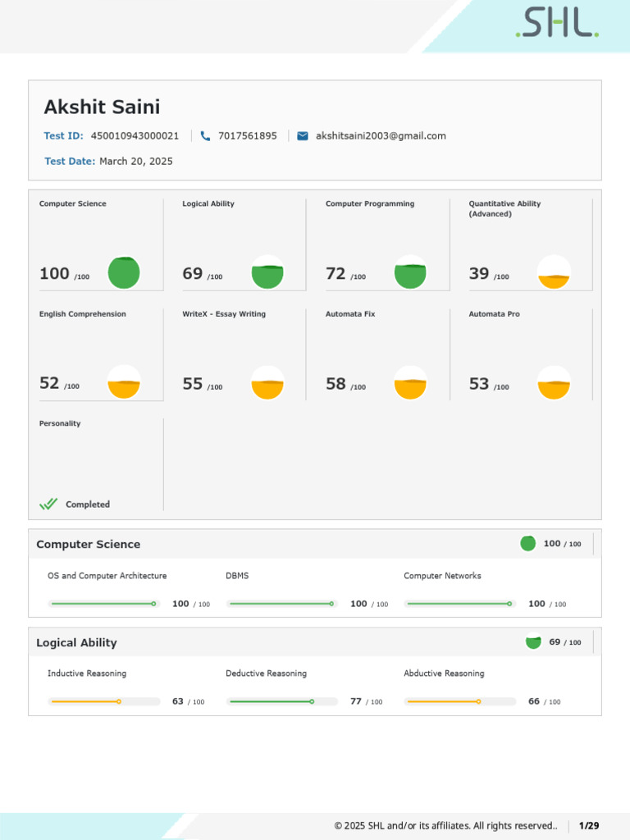The image size is (630, 840).
Task: Click the page number 1/29 indicator
Action: [589, 825]
